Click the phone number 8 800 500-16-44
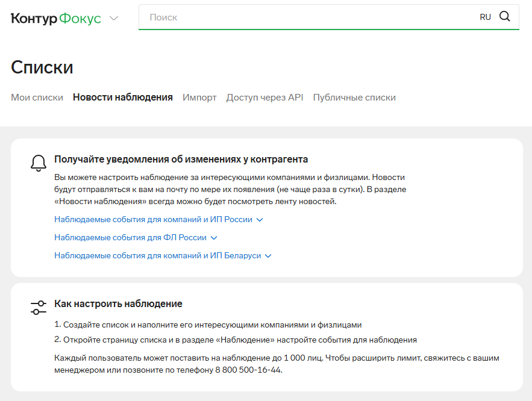The image size is (532, 401). tap(248, 370)
